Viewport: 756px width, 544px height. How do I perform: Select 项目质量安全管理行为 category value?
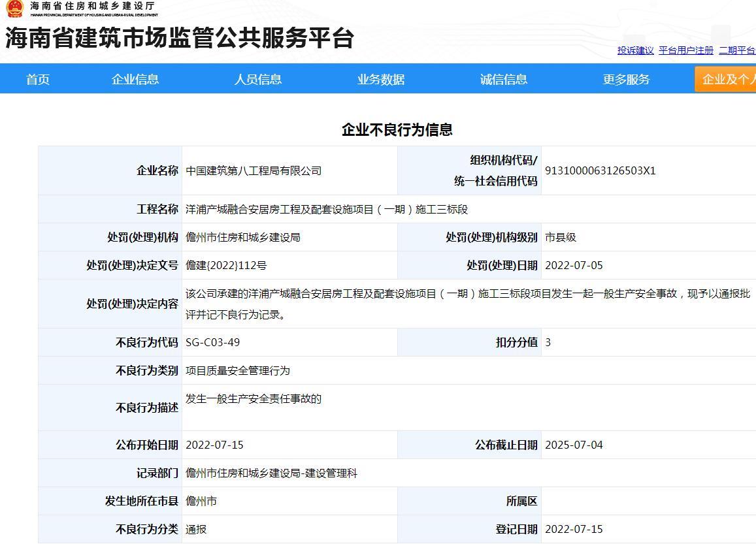(238, 370)
